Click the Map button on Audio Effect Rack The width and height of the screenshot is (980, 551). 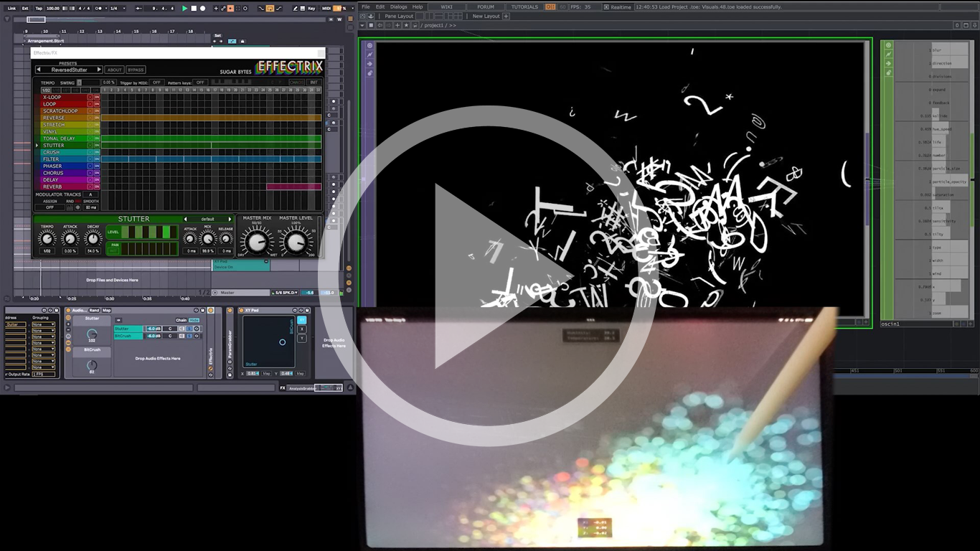point(106,310)
